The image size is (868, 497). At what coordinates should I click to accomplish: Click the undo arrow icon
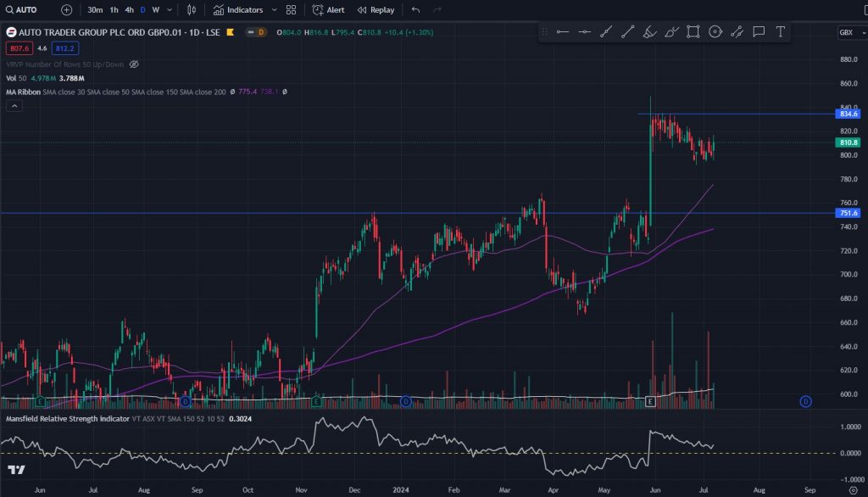pyautogui.click(x=415, y=10)
